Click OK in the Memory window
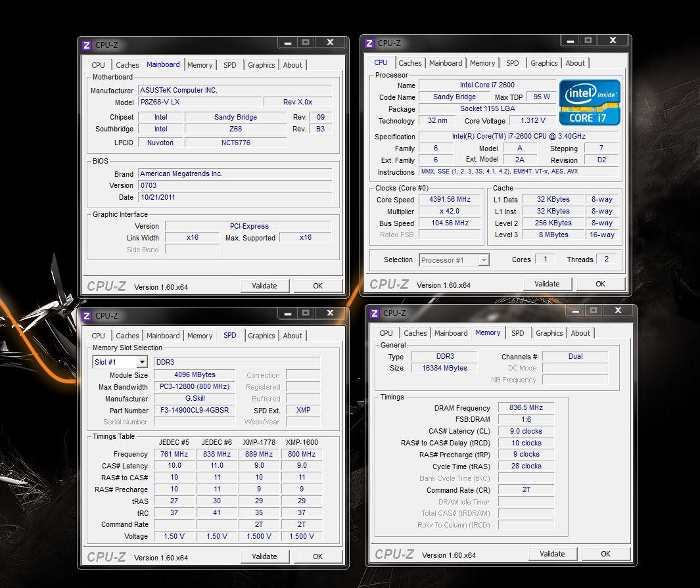 [606, 554]
